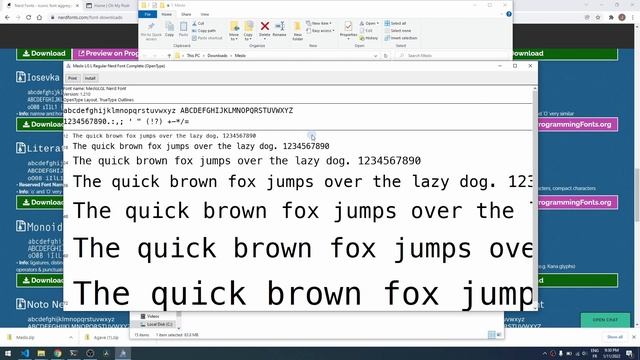Click the browser back arrow
Viewport: 640px width, 360px height.
[x=7, y=17]
